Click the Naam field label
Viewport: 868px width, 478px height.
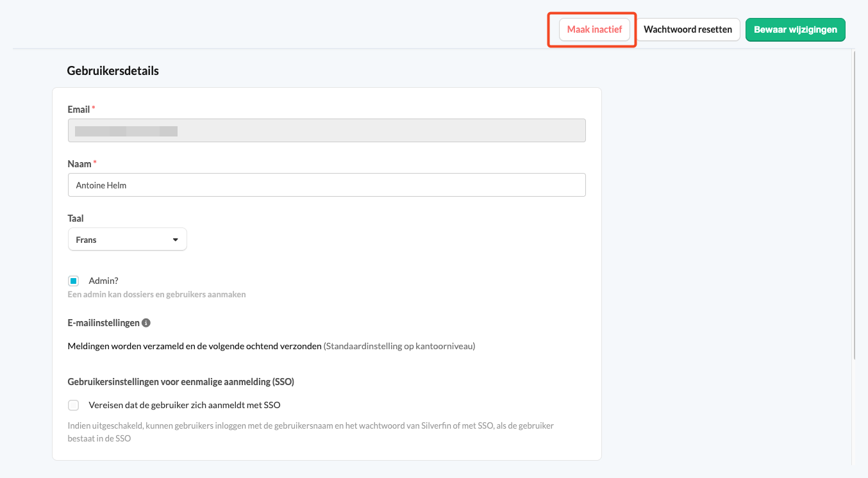pyautogui.click(x=79, y=164)
